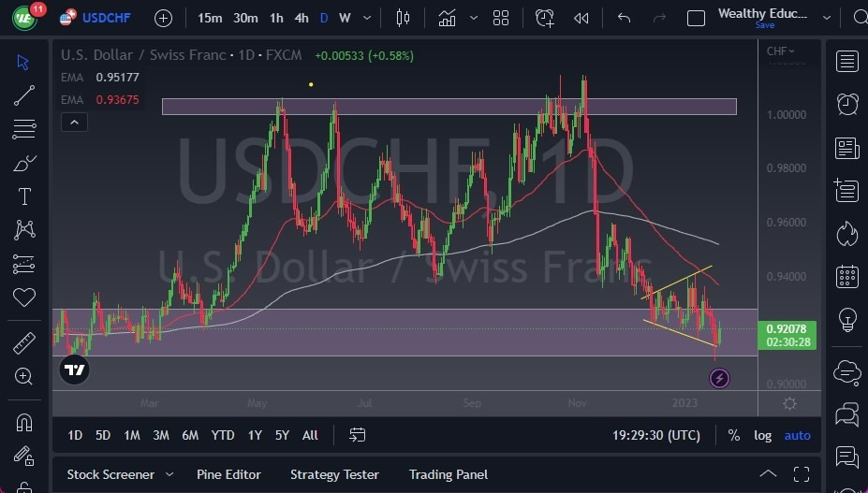The width and height of the screenshot is (868, 493).
Task: Open the go to date calendar
Action: tap(357, 435)
